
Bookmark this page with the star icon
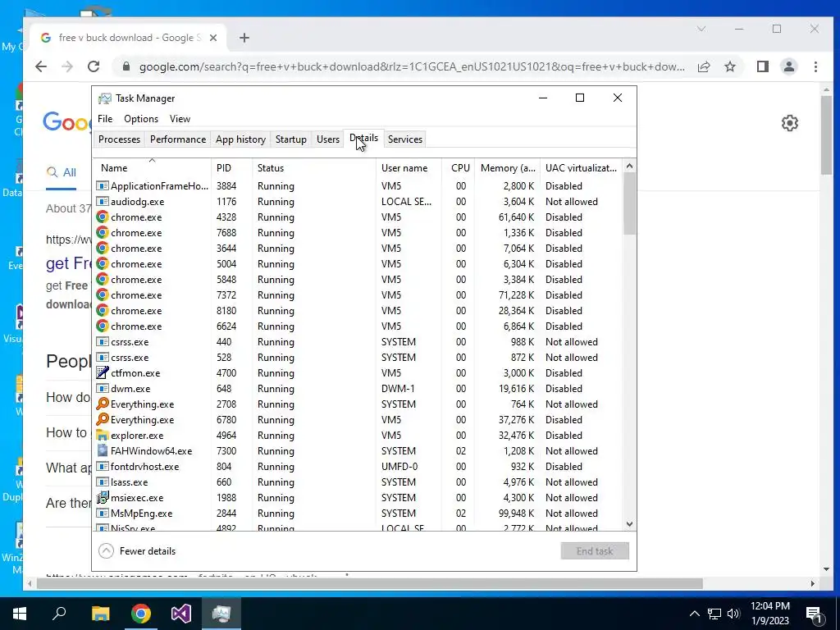729,66
